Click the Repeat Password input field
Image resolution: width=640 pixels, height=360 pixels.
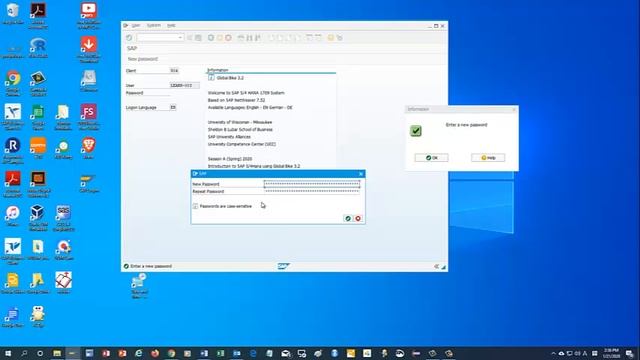point(312,191)
